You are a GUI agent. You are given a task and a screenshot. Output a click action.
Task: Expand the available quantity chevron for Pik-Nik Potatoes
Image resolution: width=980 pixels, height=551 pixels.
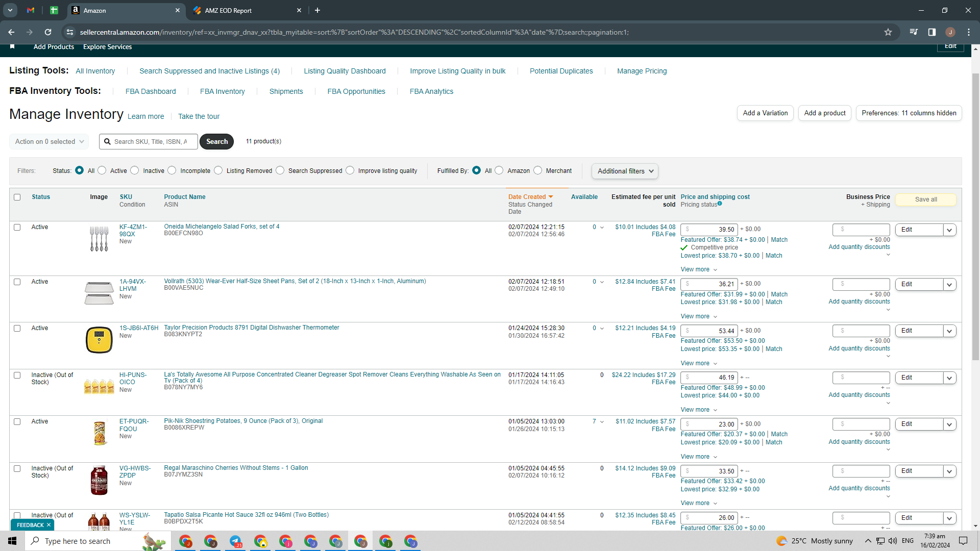(602, 422)
